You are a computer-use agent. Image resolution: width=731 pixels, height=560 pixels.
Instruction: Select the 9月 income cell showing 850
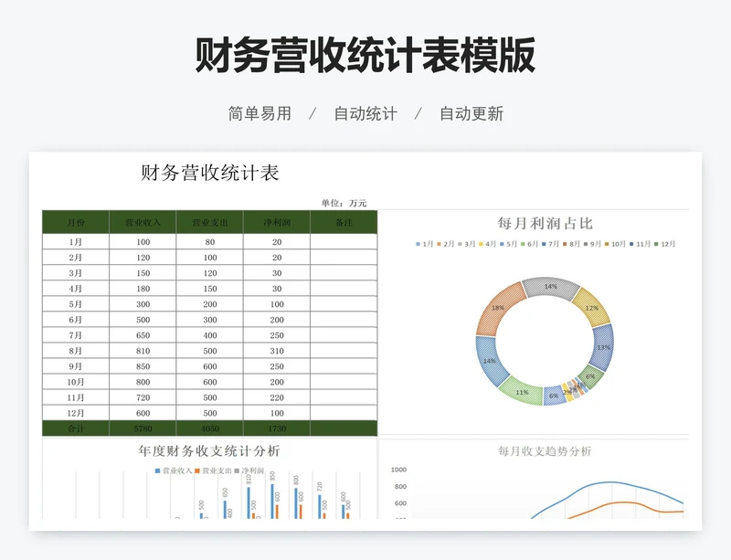(143, 366)
